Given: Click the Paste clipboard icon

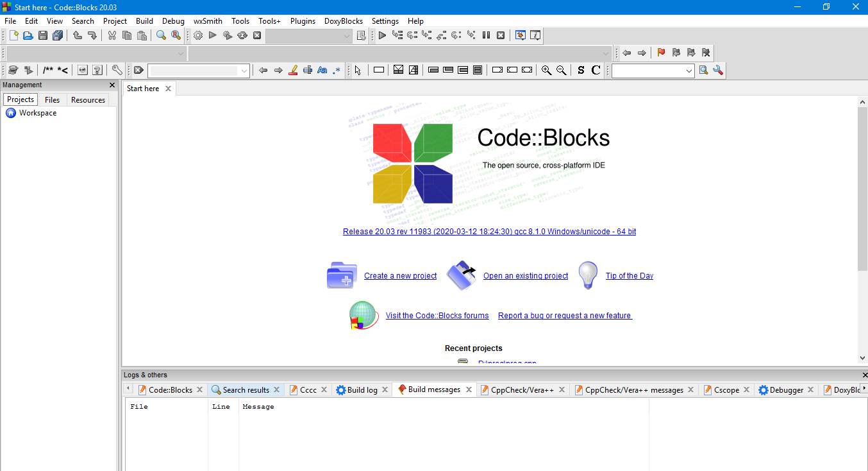Looking at the screenshot, I should click(x=142, y=35).
